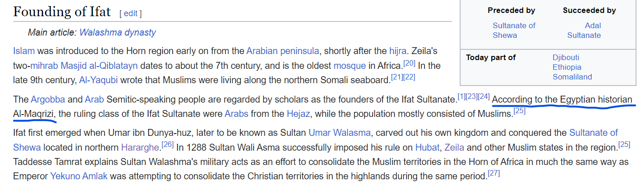
Task: Open the Somaliland infobox link
Action: (572, 77)
